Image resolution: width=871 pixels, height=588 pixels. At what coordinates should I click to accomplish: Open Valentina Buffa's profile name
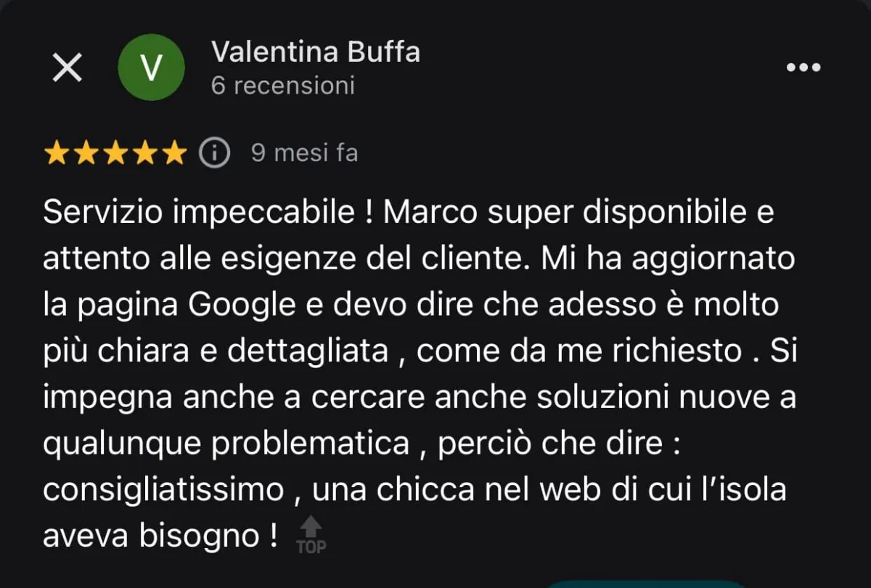(x=316, y=52)
